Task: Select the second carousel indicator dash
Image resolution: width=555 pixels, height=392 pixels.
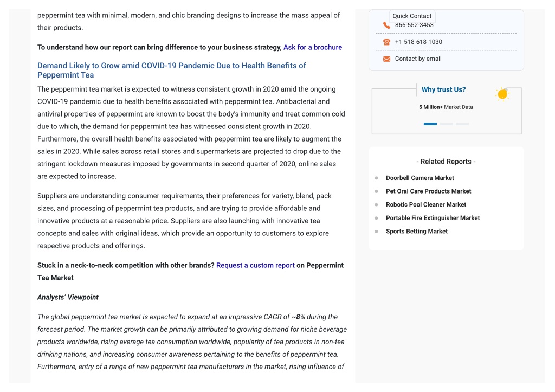Action: click(x=446, y=124)
